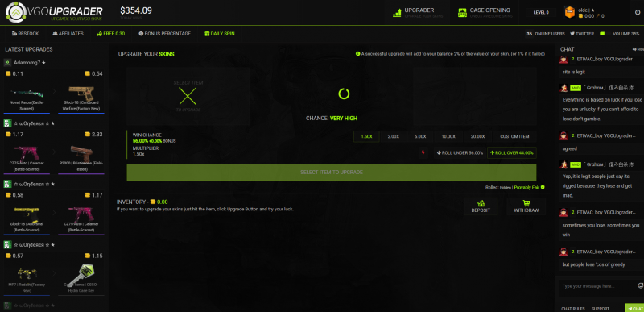This screenshot has height=312, width=644.
Task: Select the 1.50X multiplier
Action: [366, 136]
